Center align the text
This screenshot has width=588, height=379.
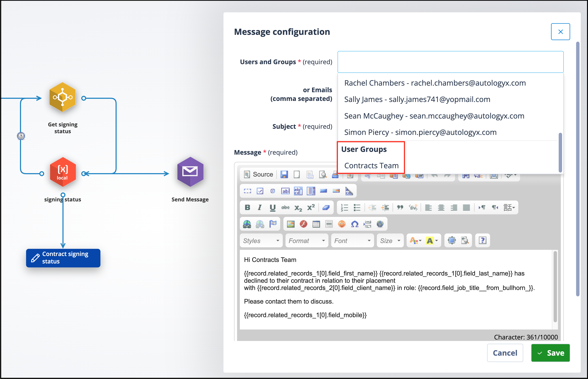coord(441,208)
